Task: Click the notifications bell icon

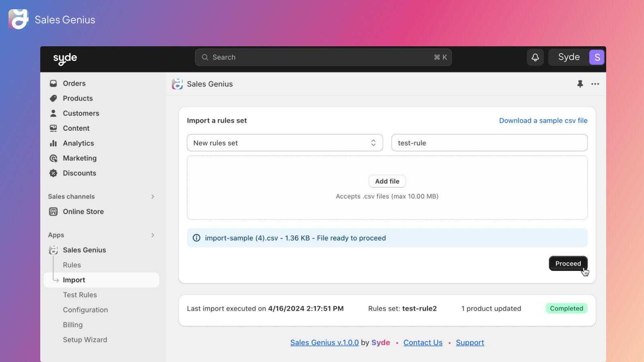Action: point(535,58)
